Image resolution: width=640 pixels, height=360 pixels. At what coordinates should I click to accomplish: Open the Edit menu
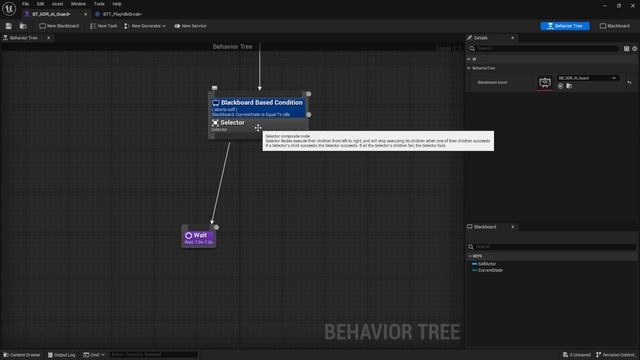[x=40, y=4]
